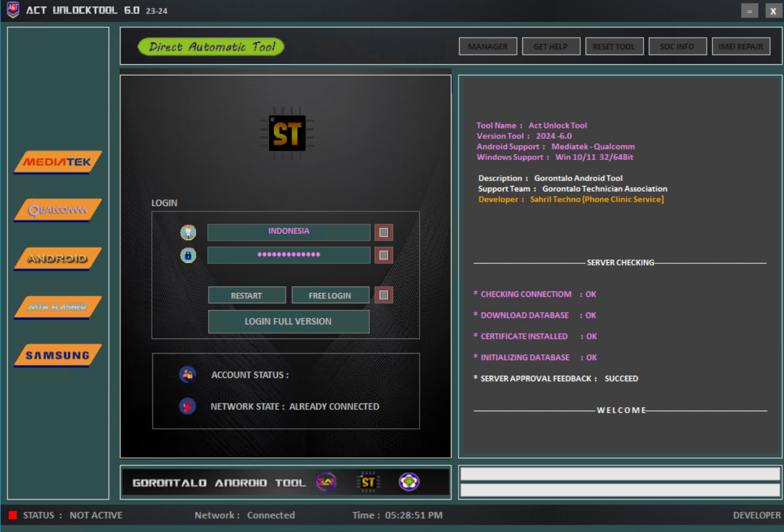Switch to MTK Flasher tab
Image resolution: width=784 pixels, height=532 pixels.
(x=58, y=307)
